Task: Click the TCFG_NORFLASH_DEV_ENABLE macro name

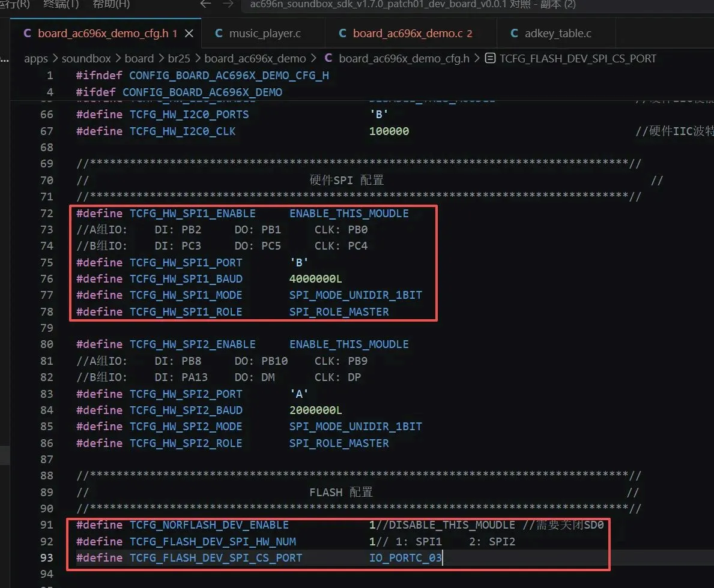Action: 210,525
